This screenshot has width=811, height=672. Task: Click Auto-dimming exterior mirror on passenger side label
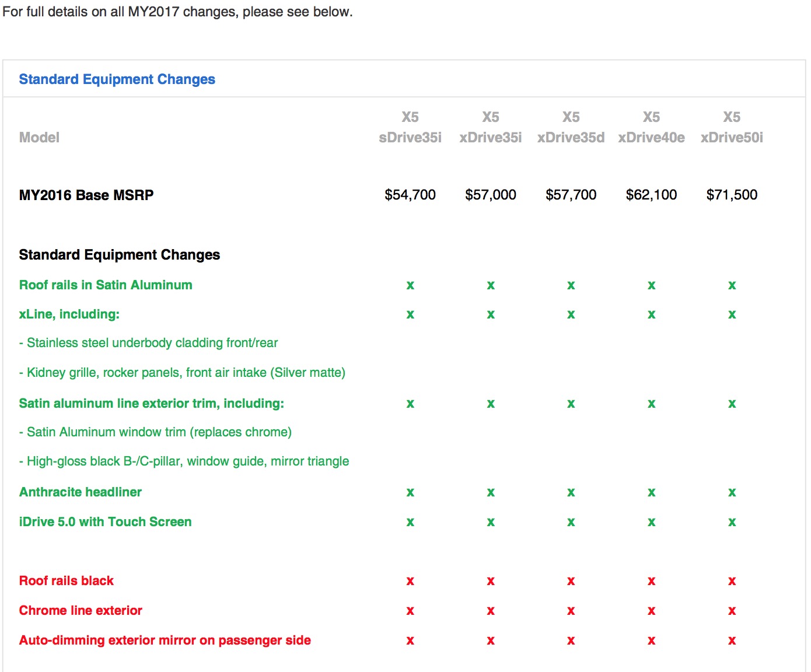tap(165, 640)
